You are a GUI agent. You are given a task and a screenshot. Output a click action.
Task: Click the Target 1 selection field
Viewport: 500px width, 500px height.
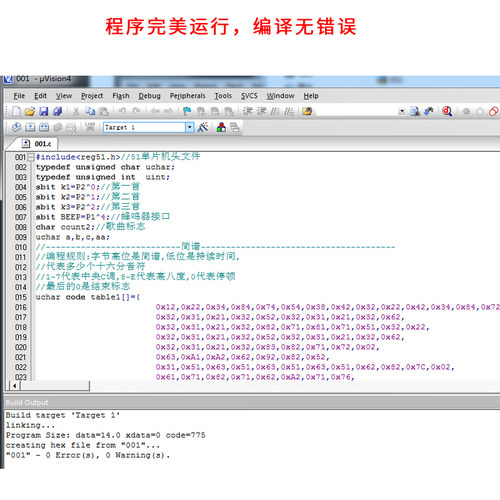144,127
